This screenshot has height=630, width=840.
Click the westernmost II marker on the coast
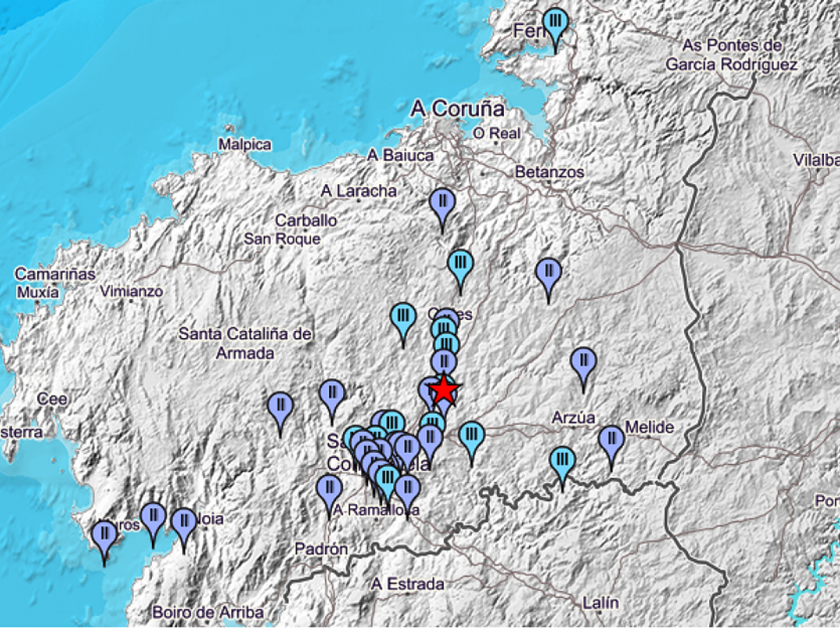coord(104,533)
